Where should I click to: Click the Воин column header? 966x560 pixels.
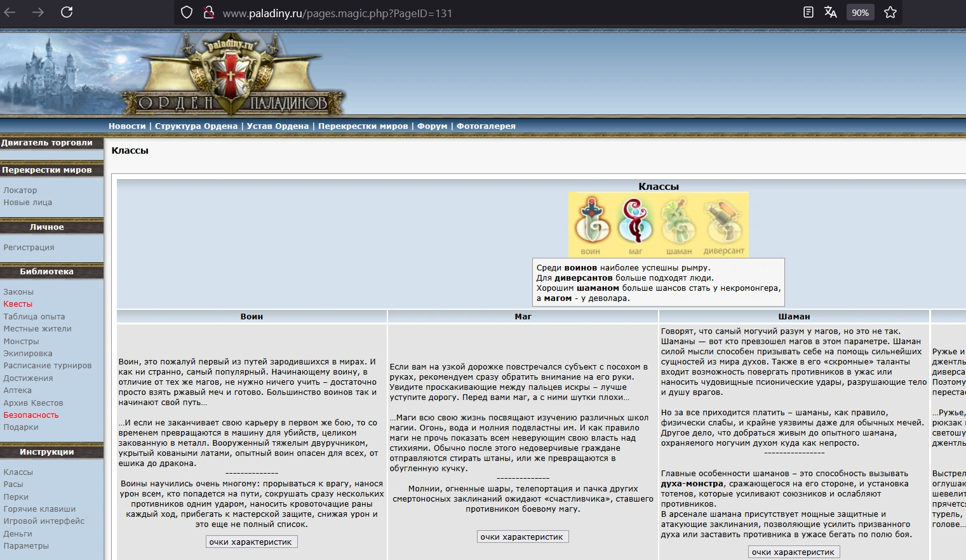point(252,317)
